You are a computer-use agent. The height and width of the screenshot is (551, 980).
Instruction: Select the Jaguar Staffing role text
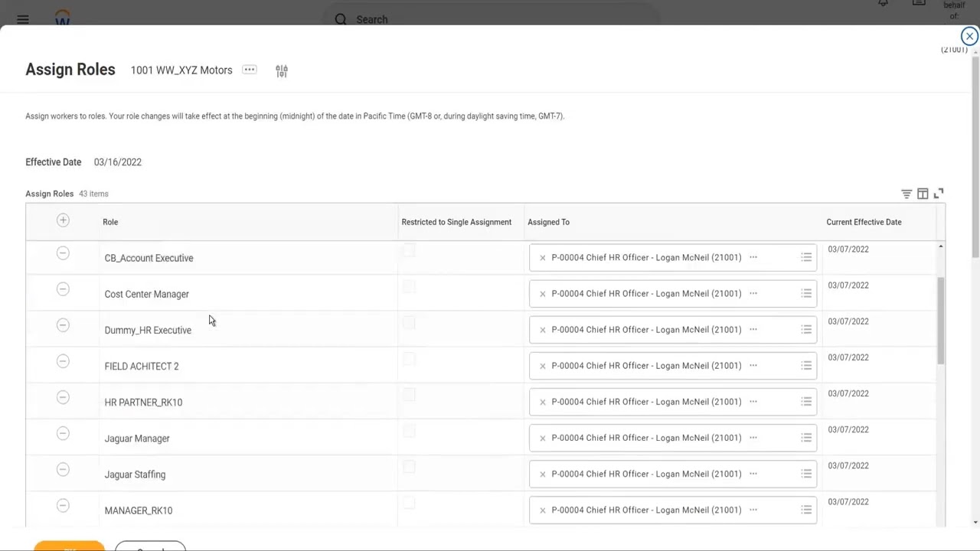tap(135, 474)
